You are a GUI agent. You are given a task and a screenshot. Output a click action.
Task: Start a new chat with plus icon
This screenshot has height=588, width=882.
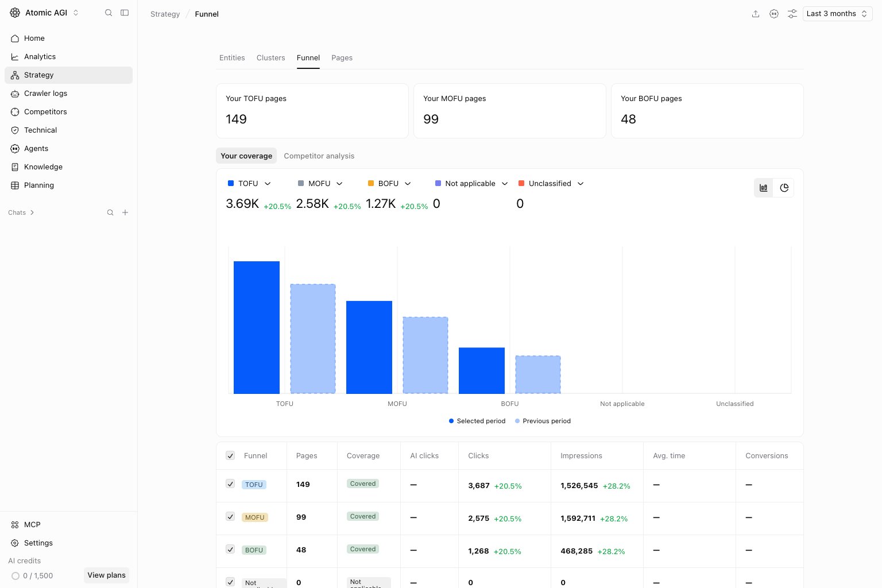[x=125, y=212]
